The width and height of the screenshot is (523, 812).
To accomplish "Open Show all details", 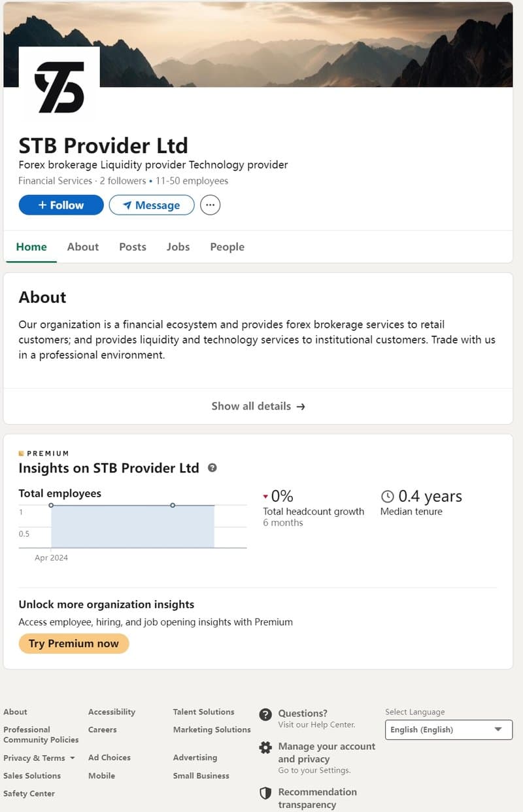I will 258,406.
